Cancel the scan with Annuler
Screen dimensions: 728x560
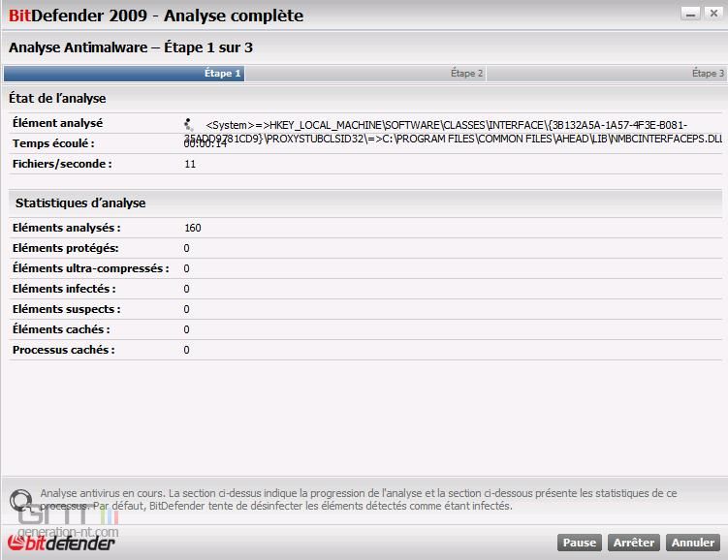pyautogui.click(x=693, y=543)
